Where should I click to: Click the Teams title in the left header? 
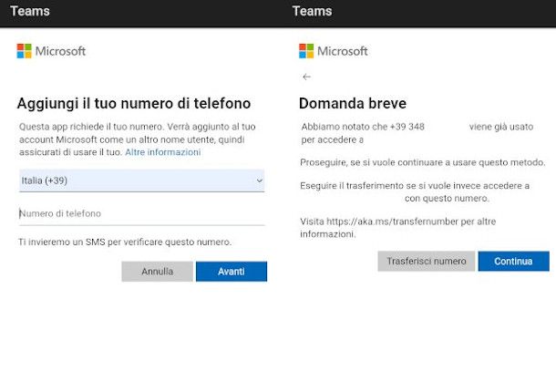(30, 11)
